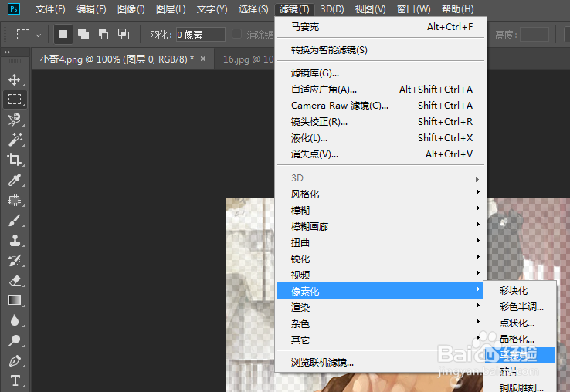Choose Subtract from Selection mode icon
This screenshot has width=570, height=392.
[103, 34]
